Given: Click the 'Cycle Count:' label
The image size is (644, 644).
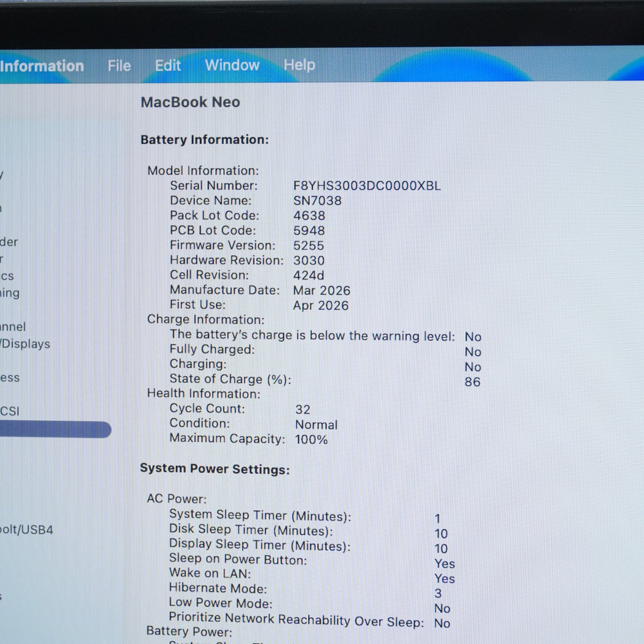Looking at the screenshot, I should coord(207,408).
